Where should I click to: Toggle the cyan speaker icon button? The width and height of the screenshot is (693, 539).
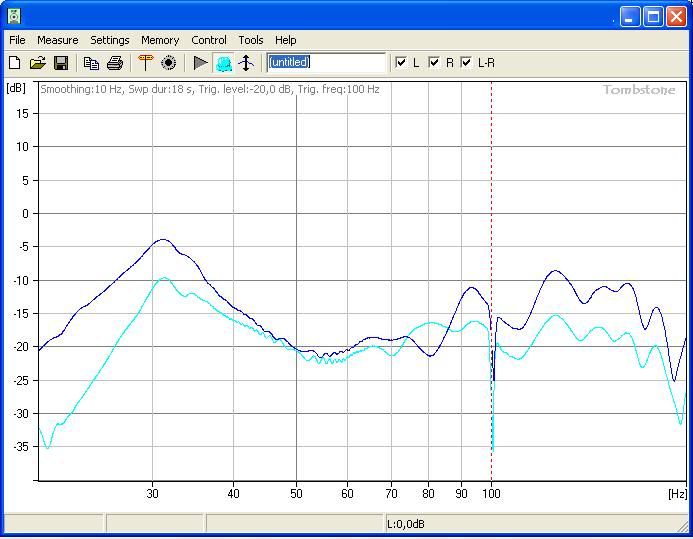(x=224, y=63)
